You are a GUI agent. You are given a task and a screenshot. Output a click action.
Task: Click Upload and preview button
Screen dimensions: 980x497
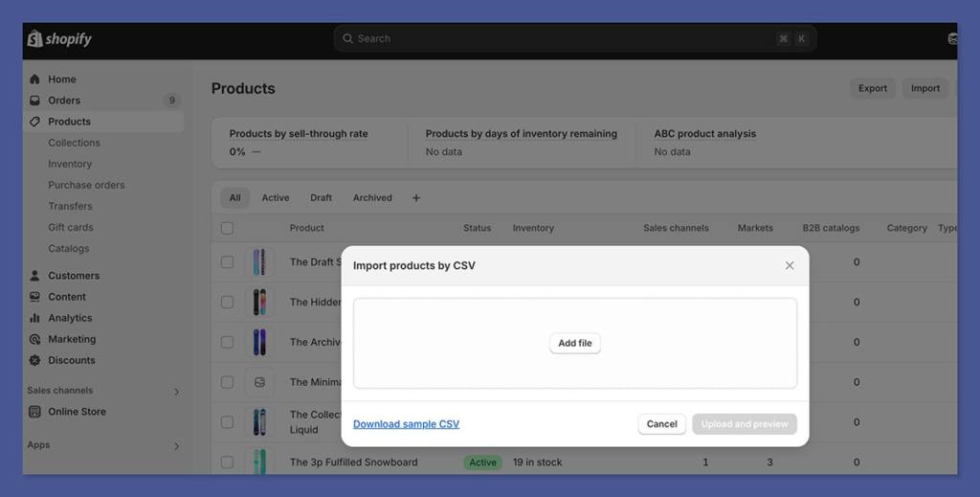(x=745, y=424)
